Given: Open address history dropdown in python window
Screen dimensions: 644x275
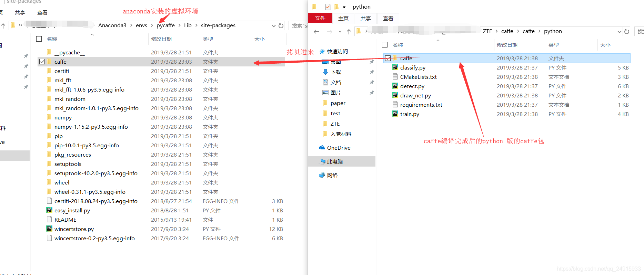Looking at the screenshot, I should coord(620,32).
